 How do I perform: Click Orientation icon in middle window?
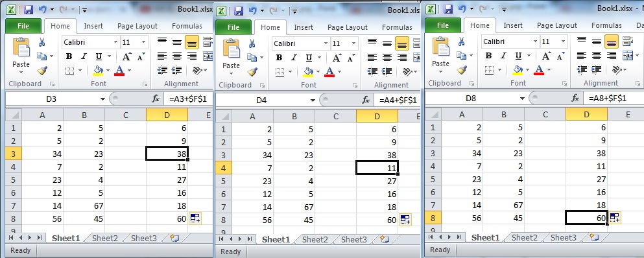(x=407, y=72)
